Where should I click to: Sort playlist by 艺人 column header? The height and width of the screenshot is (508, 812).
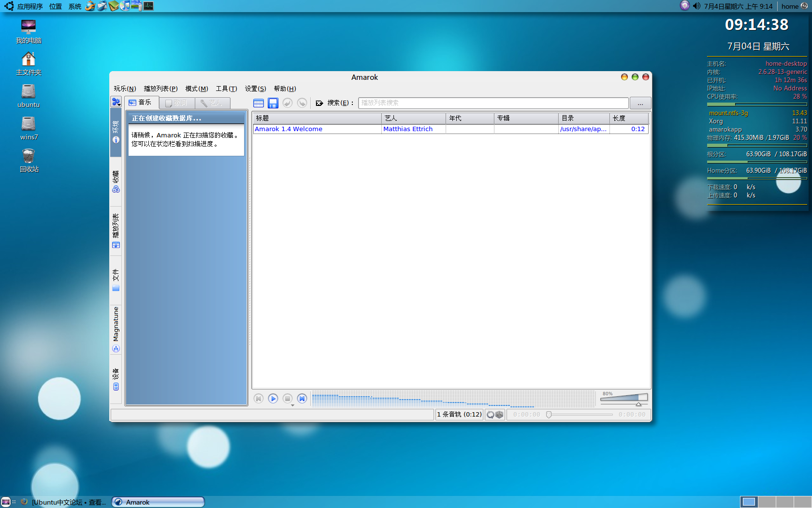(x=414, y=118)
